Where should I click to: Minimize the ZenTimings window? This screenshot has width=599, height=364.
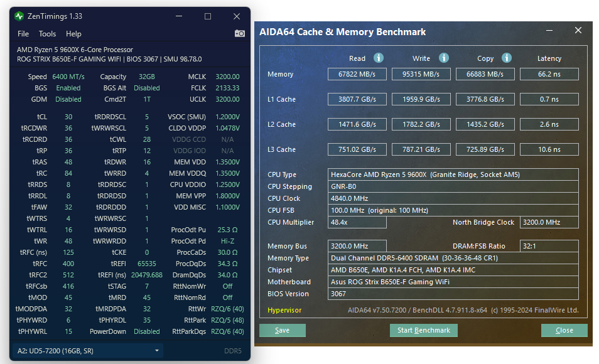[x=179, y=16]
